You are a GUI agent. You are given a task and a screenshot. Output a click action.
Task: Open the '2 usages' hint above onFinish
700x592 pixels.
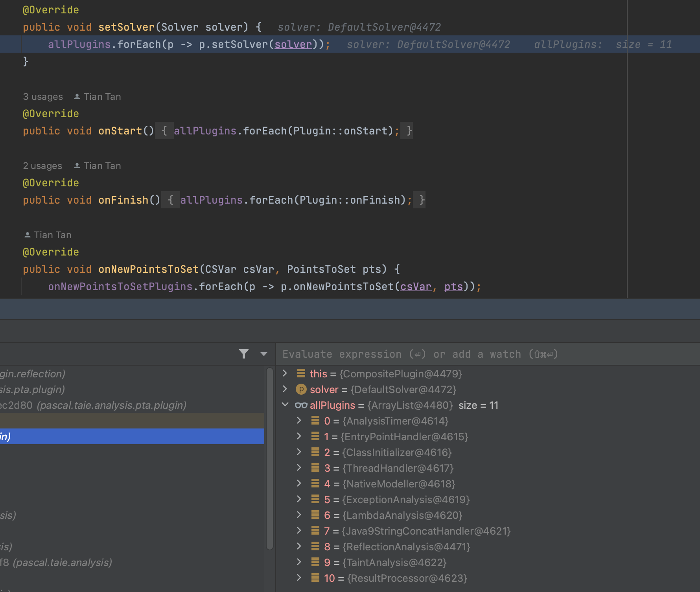coord(42,166)
